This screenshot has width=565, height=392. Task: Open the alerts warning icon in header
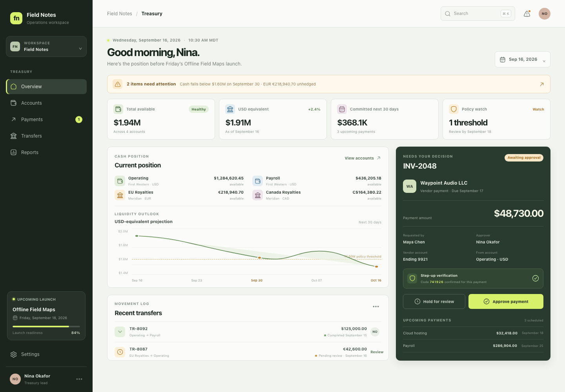527,14
